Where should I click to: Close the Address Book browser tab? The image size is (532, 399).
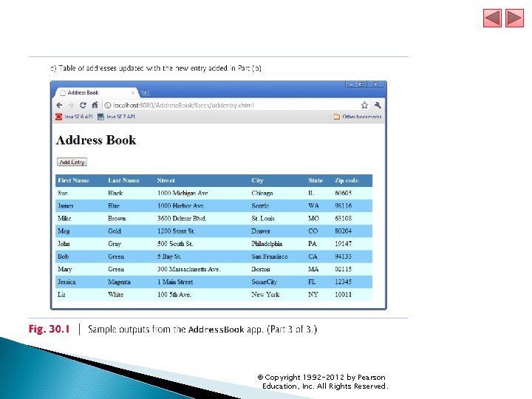(133, 92)
